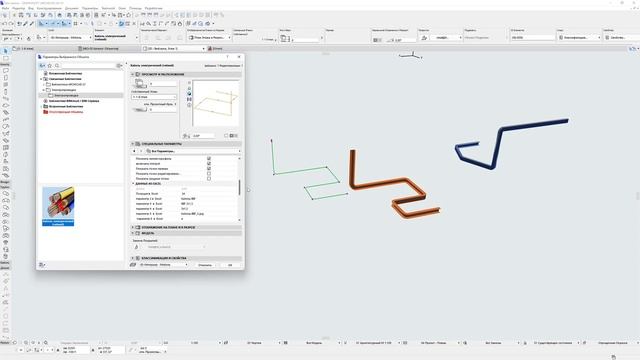Click the mirror object icon under preview
The height and width of the screenshot is (360, 640).
pyautogui.click(x=233, y=136)
